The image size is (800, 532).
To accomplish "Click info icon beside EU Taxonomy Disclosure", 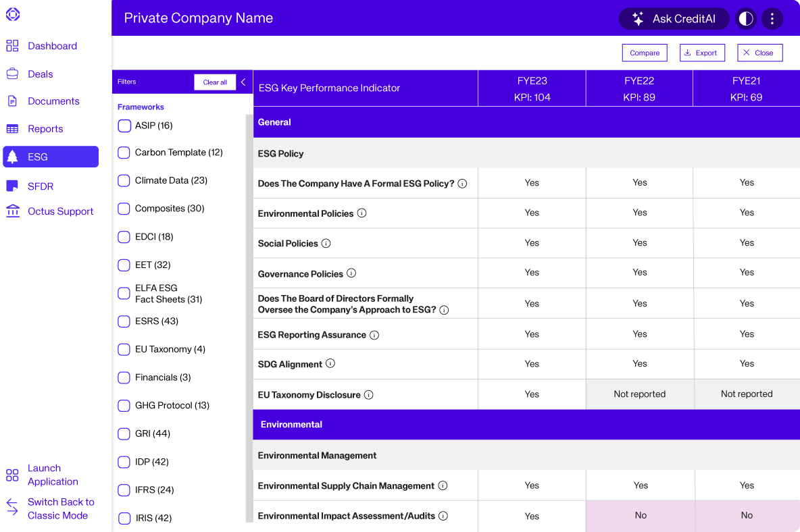I will [369, 395].
